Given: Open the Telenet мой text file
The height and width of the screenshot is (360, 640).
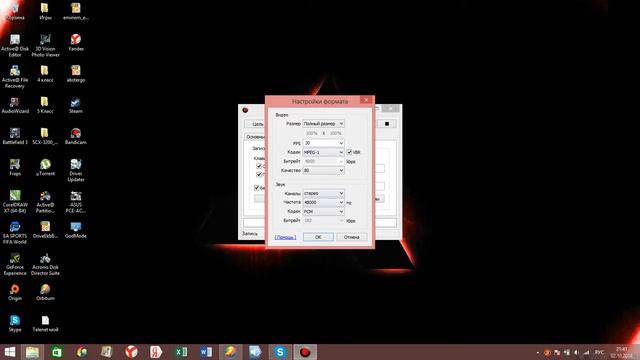Looking at the screenshot, I should coord(45,323).
